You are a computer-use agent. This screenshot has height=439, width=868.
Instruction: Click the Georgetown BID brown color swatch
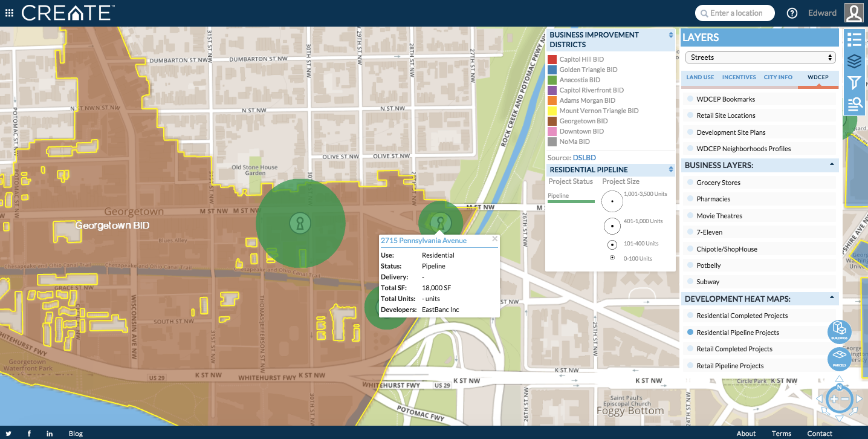click(552, 121)
